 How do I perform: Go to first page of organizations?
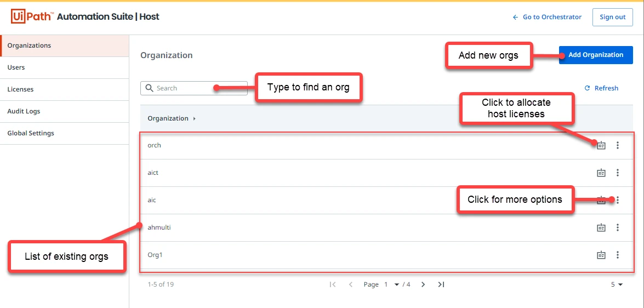[x=333, y=284]
